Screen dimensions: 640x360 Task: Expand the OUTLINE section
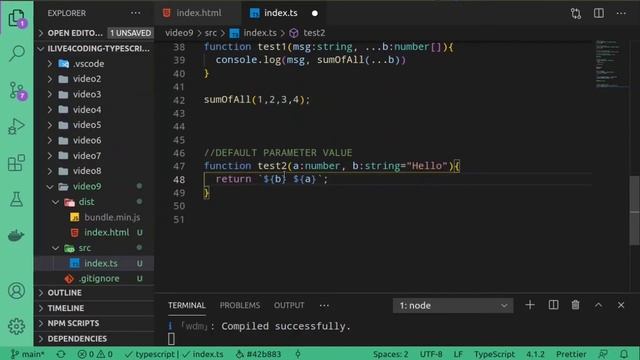click(x=94, y=293)
